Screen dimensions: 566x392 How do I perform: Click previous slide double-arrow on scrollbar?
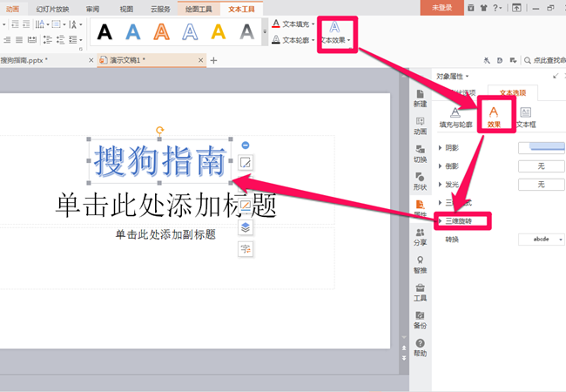(404, 348)
